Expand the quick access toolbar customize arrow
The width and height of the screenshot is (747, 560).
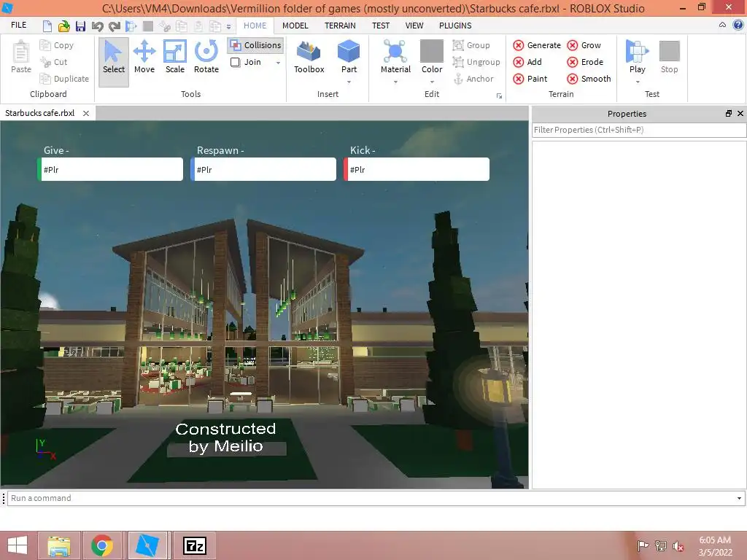(x=228, y=27)
